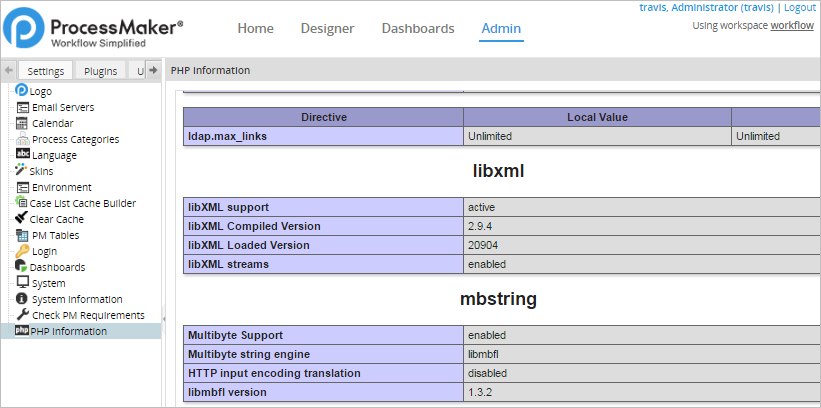Collapse the sidebar using the splitter handle
The image size is (821, 408).
click(164, 318)
